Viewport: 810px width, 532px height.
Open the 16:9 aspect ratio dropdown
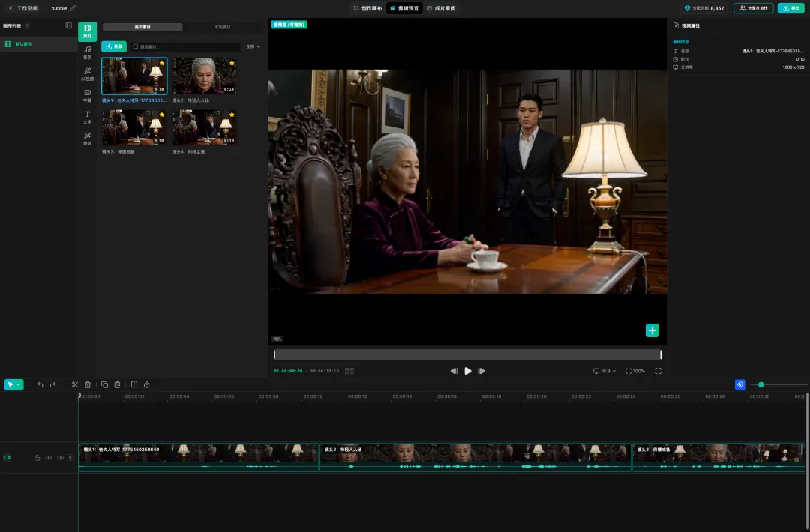pyautogui.click(x=604, y=371)
